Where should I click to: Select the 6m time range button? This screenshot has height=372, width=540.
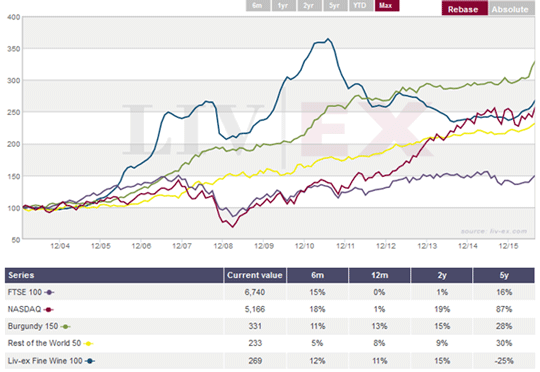tap(258, 6)
